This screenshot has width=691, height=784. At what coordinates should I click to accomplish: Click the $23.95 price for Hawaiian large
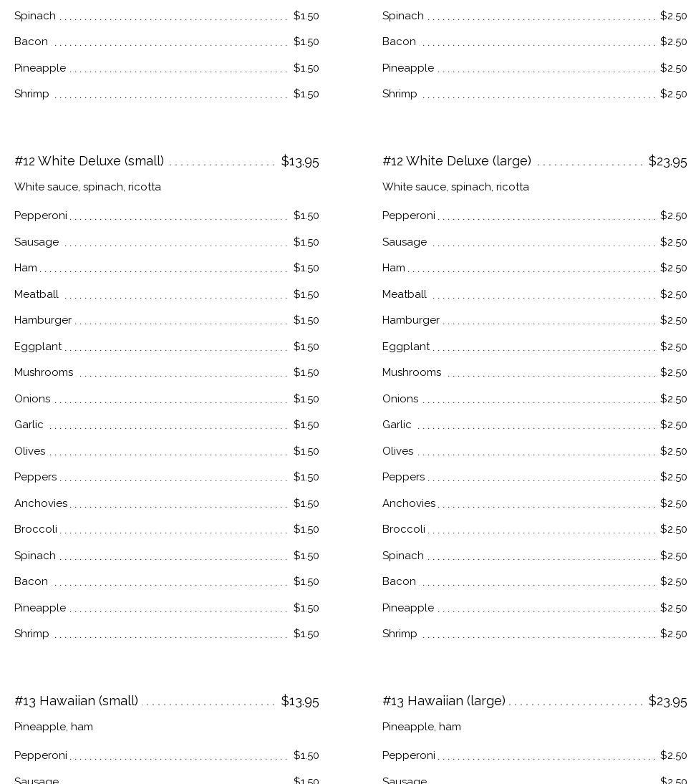click(x=667, y=701)
